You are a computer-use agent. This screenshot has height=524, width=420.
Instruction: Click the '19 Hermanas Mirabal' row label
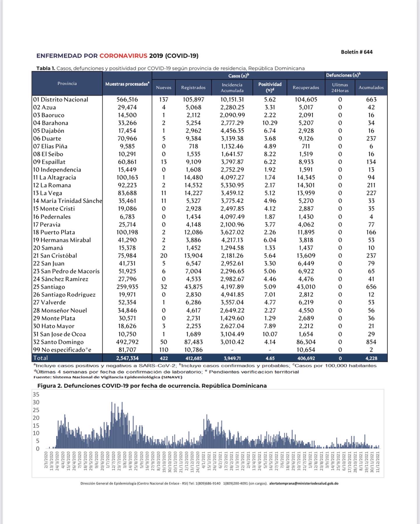pyautogui.click(x=62, y=240)
